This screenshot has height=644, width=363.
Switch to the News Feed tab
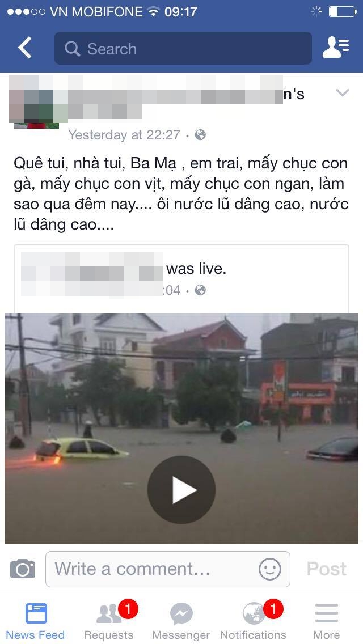[35, 621]
